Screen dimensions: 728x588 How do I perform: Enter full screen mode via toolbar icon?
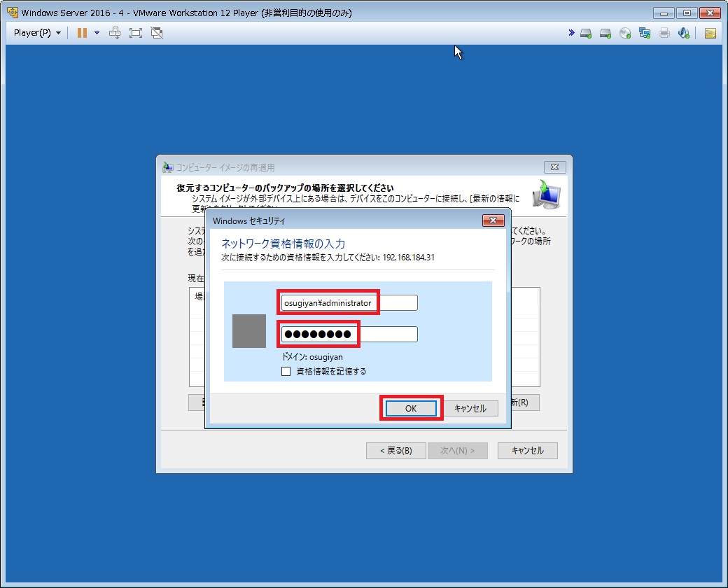[x=136, y=32]
